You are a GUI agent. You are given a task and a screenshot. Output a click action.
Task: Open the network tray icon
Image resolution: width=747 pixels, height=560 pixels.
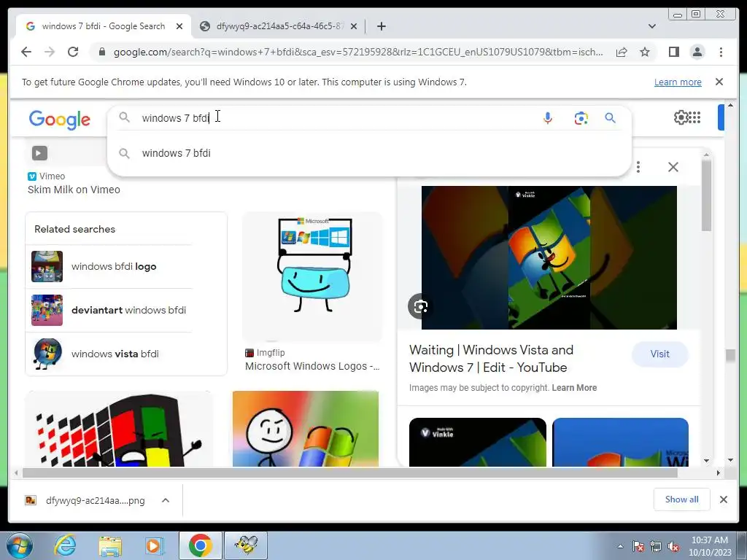656,547
